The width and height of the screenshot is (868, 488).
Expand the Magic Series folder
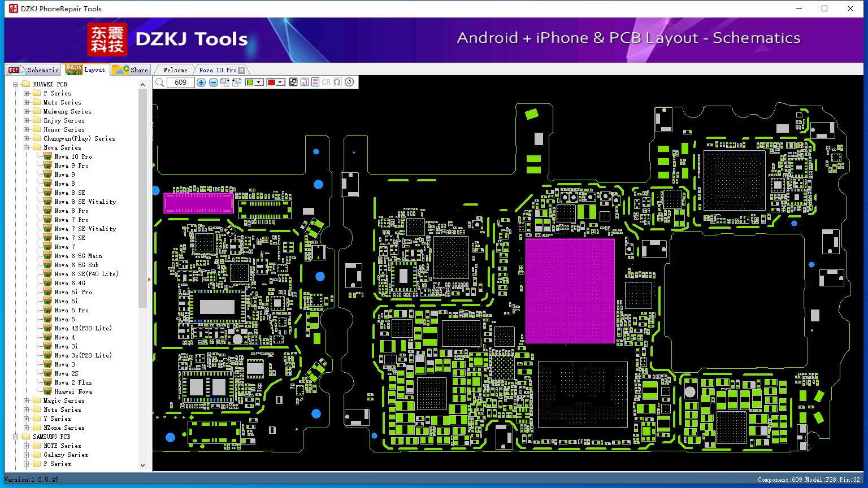pyautogui.click(x=26, y=400)
